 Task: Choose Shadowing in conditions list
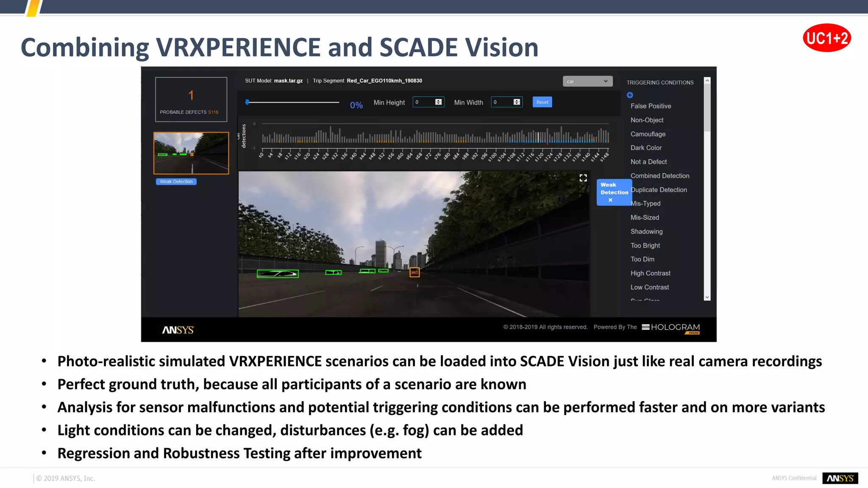pyautogui.click(x=646, y=231)
